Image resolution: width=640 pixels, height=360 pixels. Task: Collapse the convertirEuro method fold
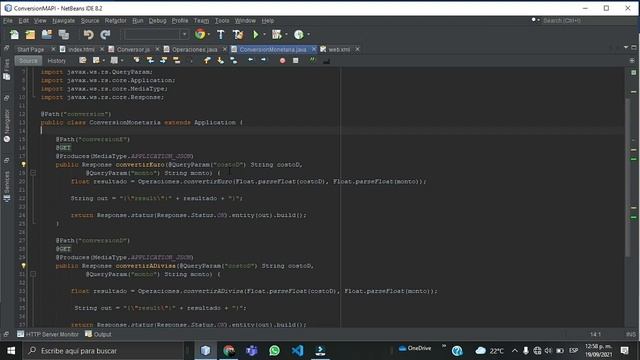click(x=33, y=173)
